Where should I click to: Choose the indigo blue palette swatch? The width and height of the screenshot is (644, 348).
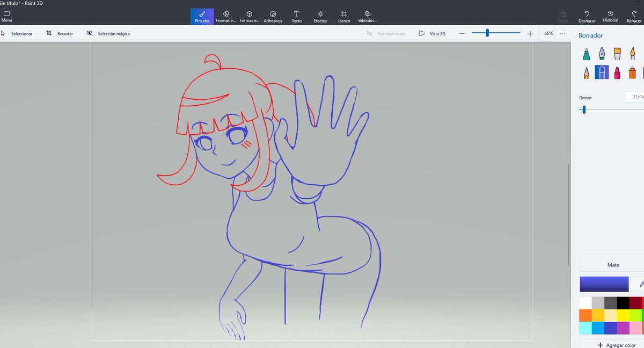pyautogui.click(x=610, y=328)
